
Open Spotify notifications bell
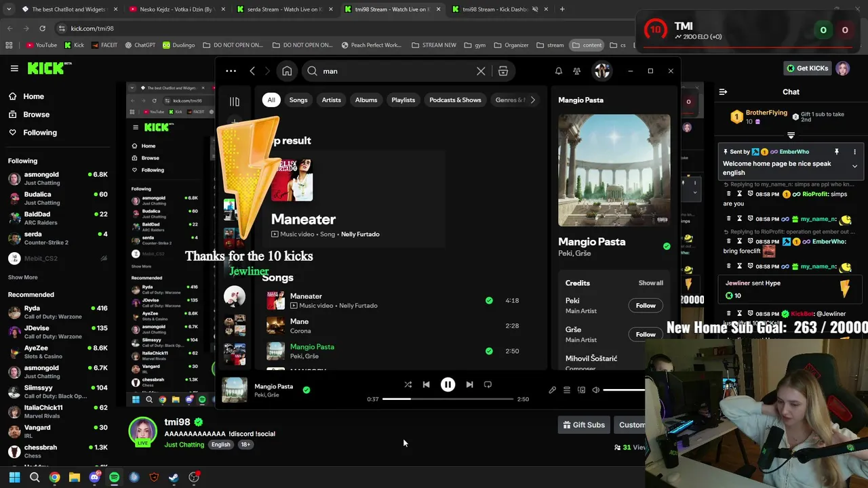[x=559, y=70]
